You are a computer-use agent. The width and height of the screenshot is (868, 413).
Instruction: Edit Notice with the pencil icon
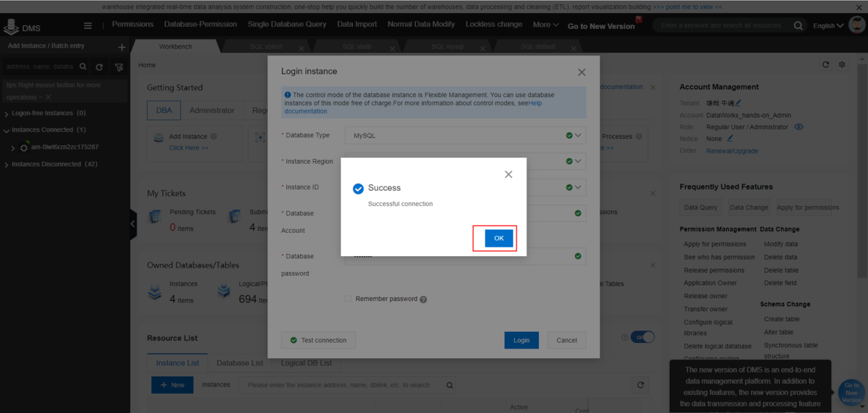[731, 138]
